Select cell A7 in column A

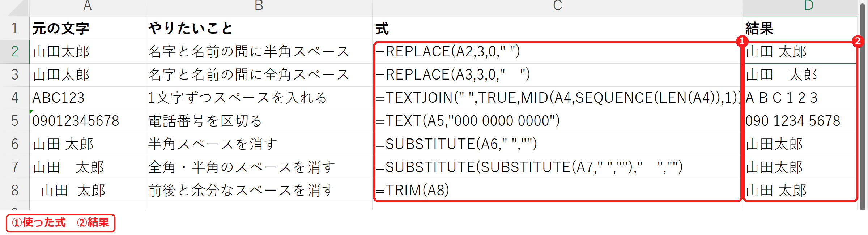click(x=87, y=167)
